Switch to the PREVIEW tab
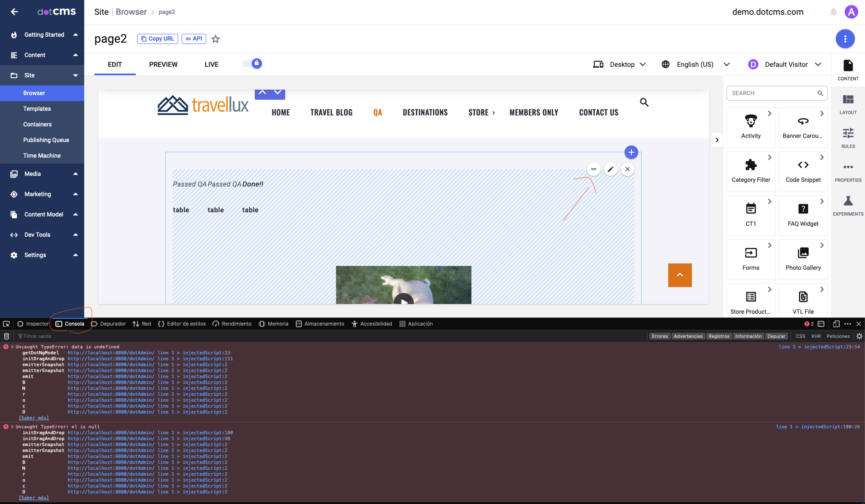 click(x=163, y=64)
